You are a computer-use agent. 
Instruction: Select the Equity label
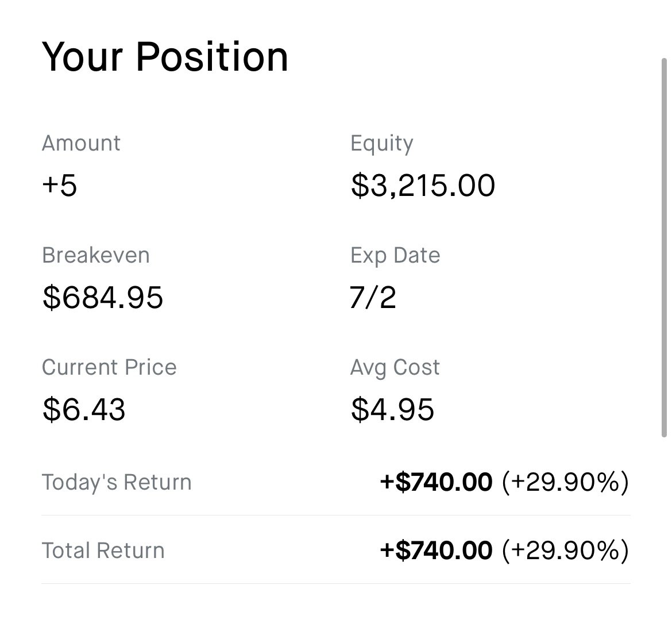point(382,144)
